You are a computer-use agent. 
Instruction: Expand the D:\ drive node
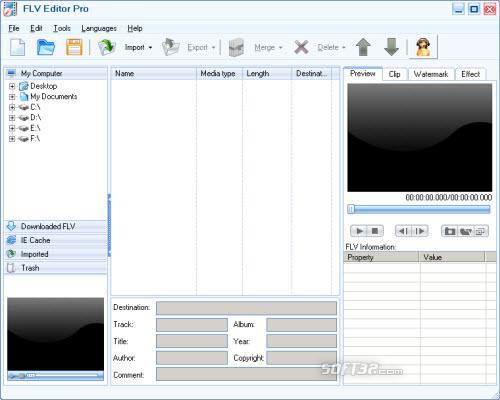(12, 118)
